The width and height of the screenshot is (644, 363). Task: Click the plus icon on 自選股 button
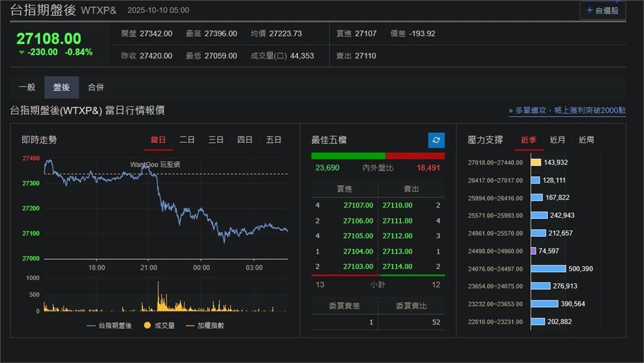(x=590, y=9)
